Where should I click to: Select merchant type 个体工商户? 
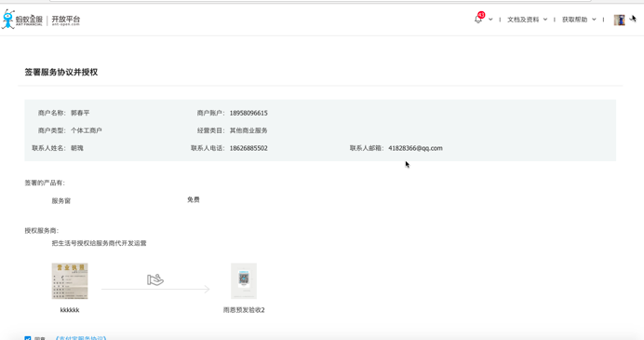87,130
